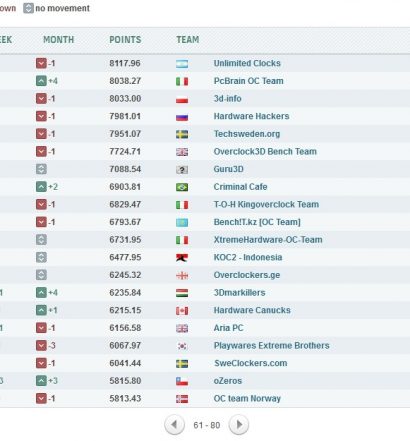Click the Chile flag beside oZeros
The width and height of the screenshot is (410, 441).
pyautogui.click(x=182, y=382)
